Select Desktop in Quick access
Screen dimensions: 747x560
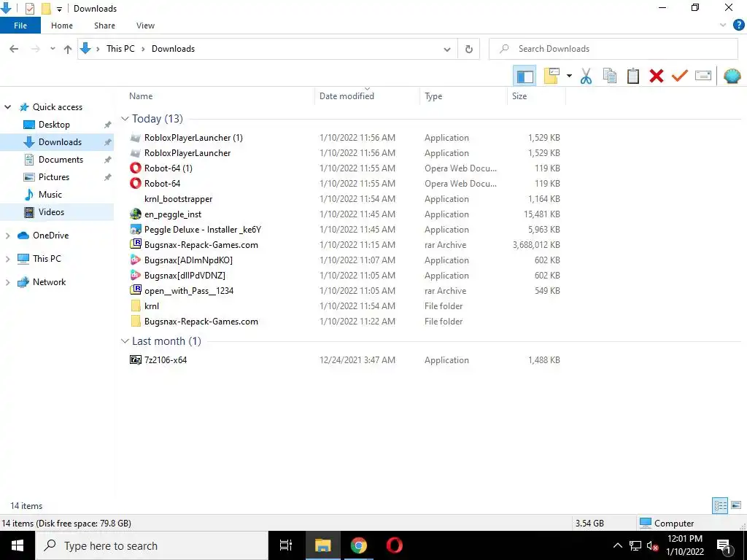point(54,124)
